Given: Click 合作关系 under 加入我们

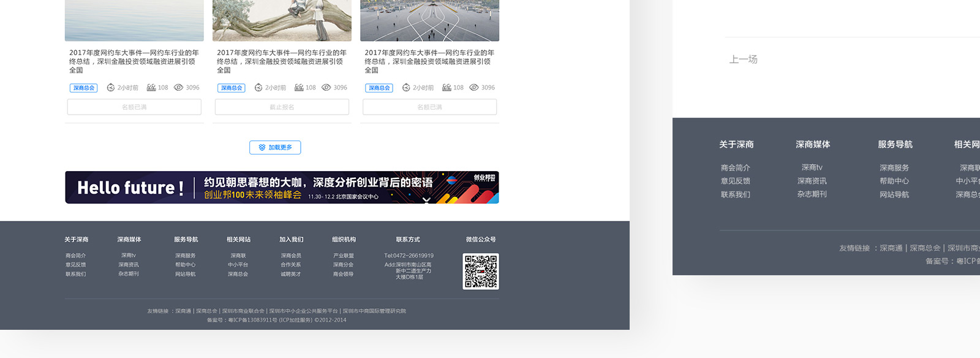Looking at the screenshot, I should 291,265.
